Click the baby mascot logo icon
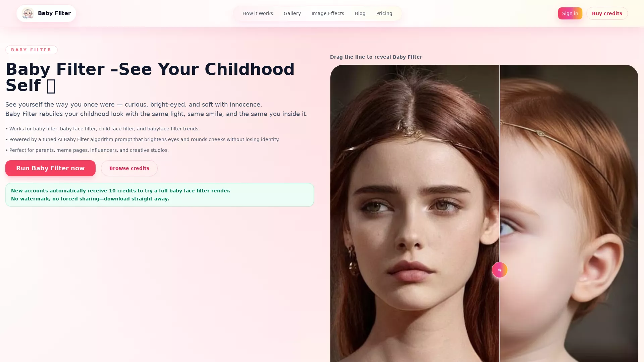Image resolution: width=644 pixels, height=362 pixels. [28, 13]
